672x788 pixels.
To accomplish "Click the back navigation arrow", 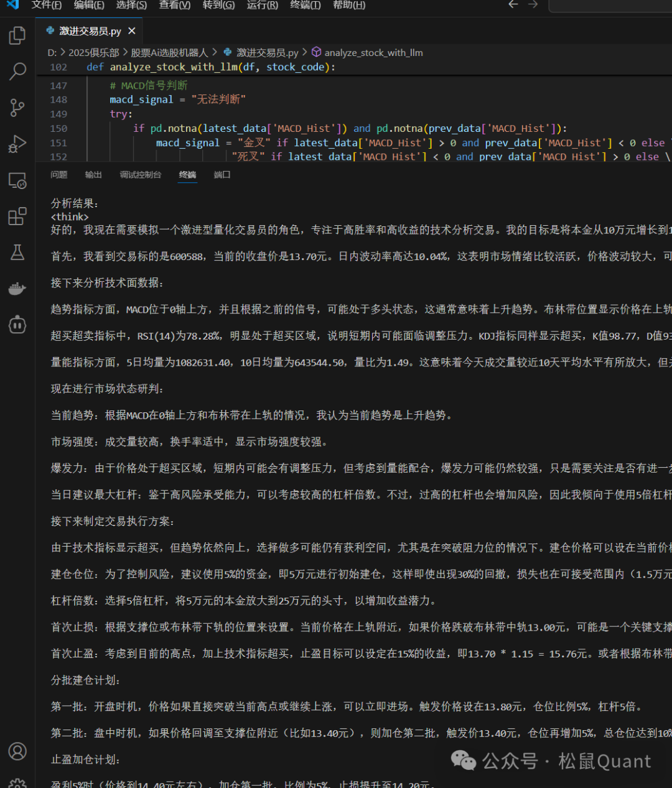I will pos(513,4).
